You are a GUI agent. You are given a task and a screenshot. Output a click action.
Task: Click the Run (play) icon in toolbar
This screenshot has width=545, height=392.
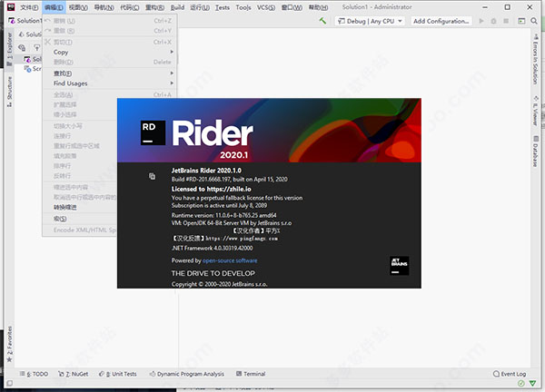point(481,21)
